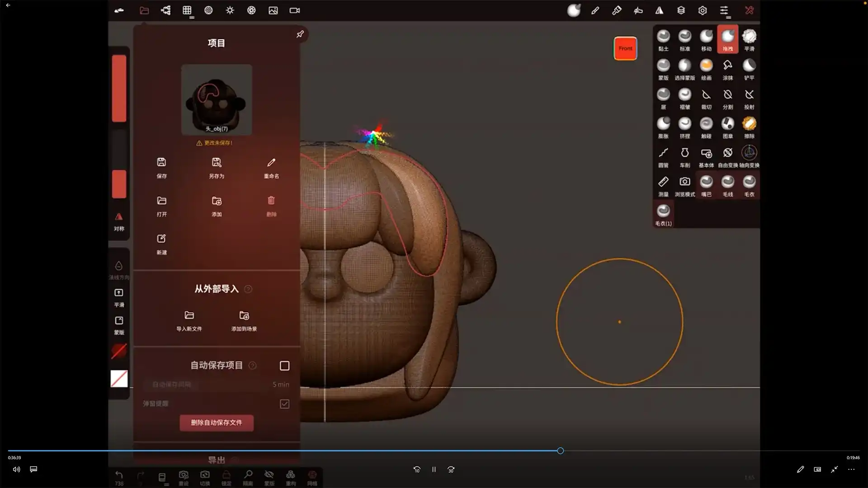Open the 项目 files menu in top toolbar

[144, 10]
